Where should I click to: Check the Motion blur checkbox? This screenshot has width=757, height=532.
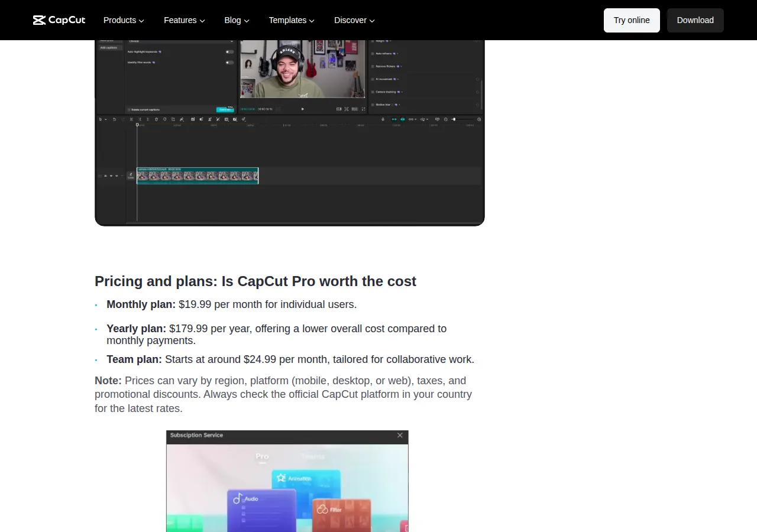pyautogui.click(x=373, y=105)
